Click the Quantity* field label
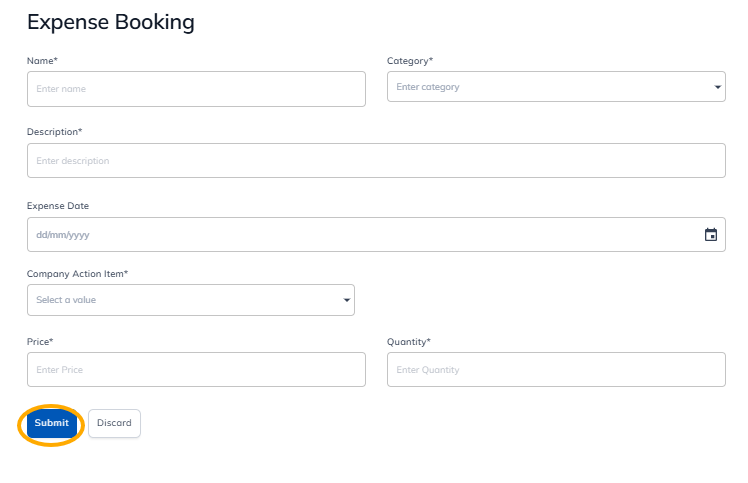This screenshot has width=748, height=483. click(409, 342)
